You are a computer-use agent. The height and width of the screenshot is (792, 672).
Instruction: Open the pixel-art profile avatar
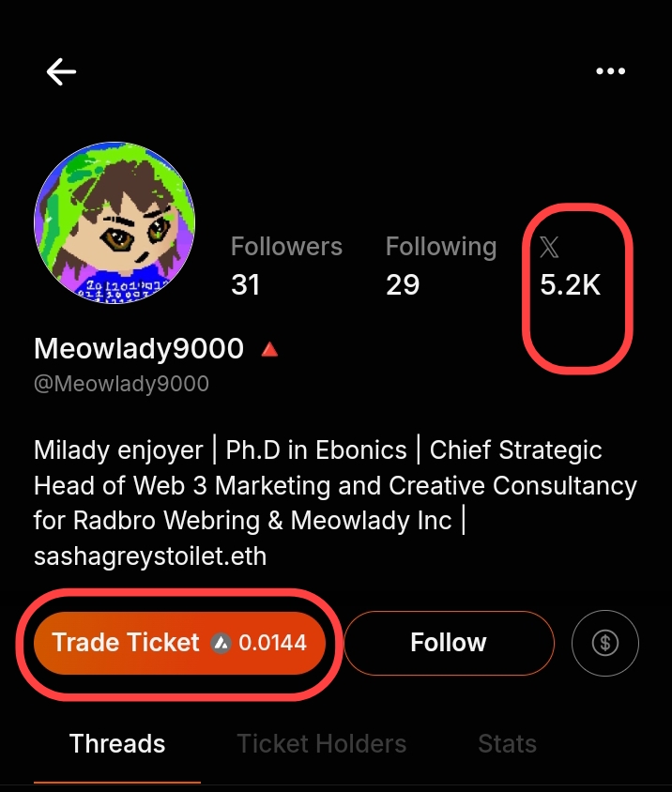click(x=115, y=222)
